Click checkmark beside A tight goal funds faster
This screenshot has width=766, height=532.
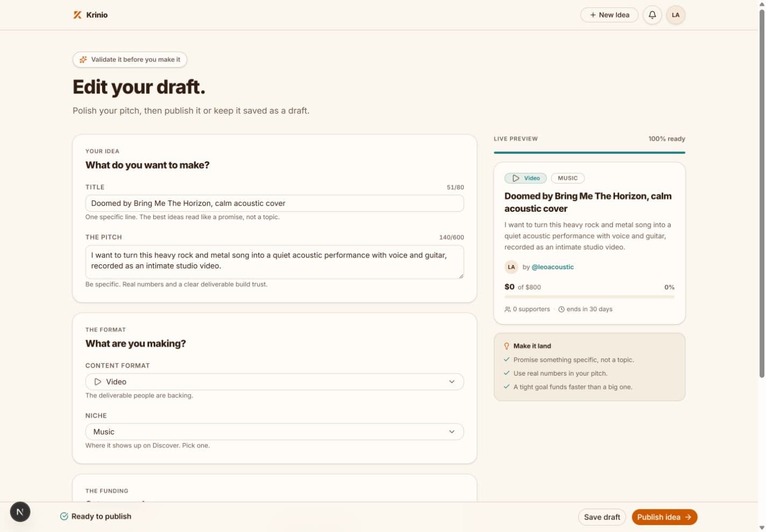coord(506,386)
